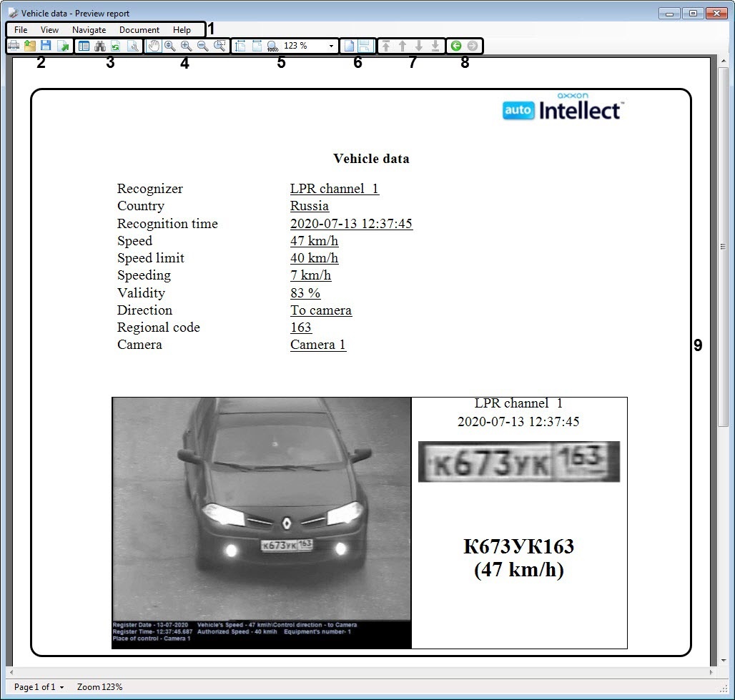The width and height of the screenshot is (735, 700).
Task: Click the vertical scrollbar up arrow
Action: point(724,61)
